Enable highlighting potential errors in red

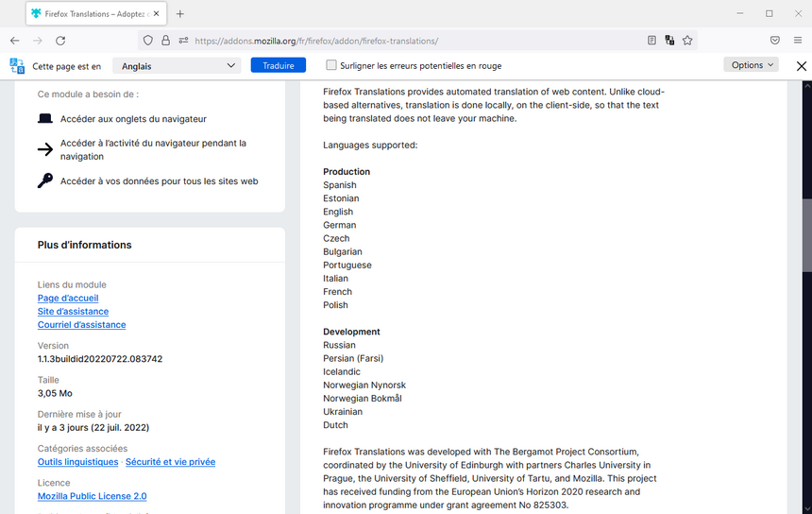pos(330,65)
